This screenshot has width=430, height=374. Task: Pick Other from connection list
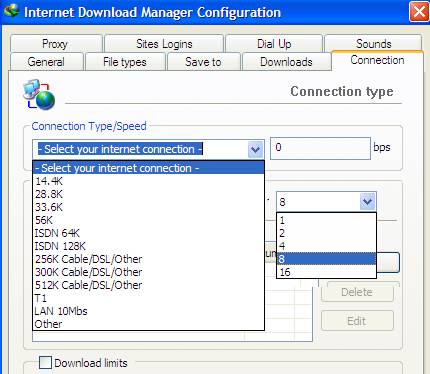pyautogui.click(x=148, y=324)
